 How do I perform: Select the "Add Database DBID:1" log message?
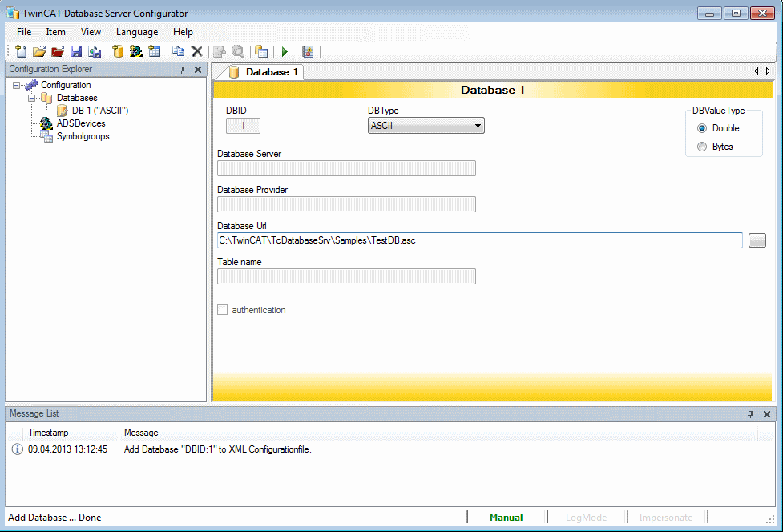pos(218,449)
